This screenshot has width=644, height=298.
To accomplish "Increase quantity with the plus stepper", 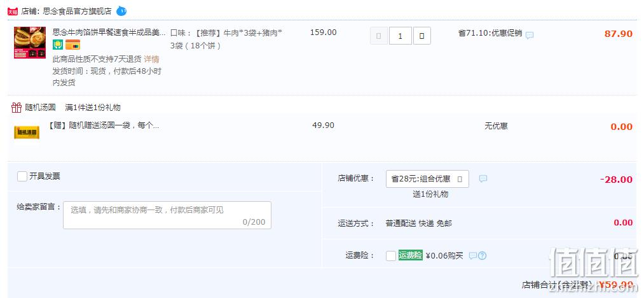I will (421, 36).
